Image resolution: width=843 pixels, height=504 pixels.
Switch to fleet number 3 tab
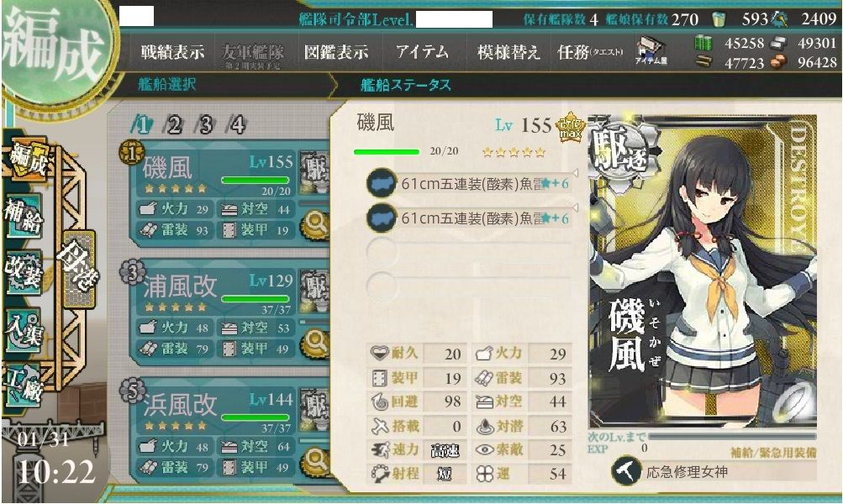tap(205, 124)
